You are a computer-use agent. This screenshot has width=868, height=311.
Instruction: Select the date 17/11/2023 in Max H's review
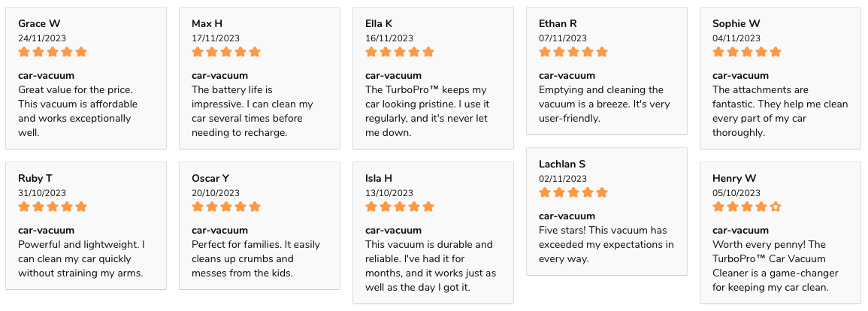coord(216,38)
